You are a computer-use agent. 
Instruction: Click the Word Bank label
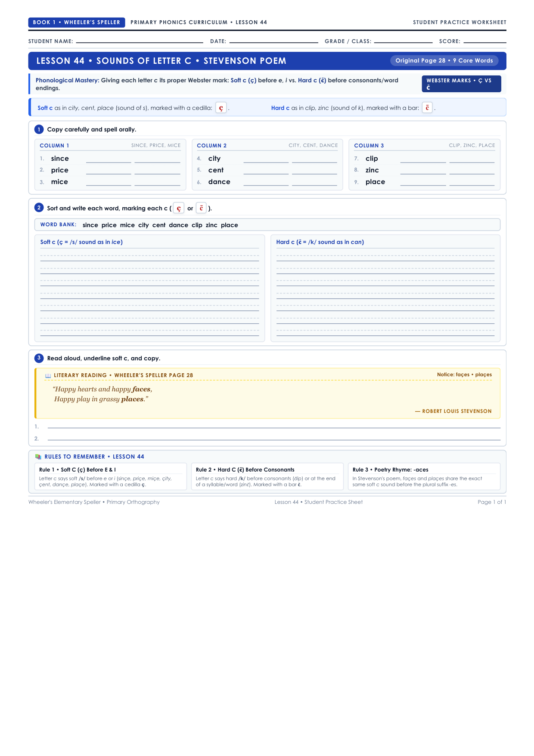(59, 225)
